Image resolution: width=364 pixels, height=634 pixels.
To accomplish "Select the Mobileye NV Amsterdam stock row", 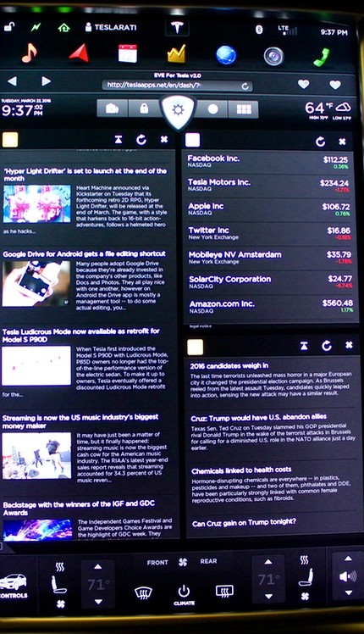I will point(270,258).
